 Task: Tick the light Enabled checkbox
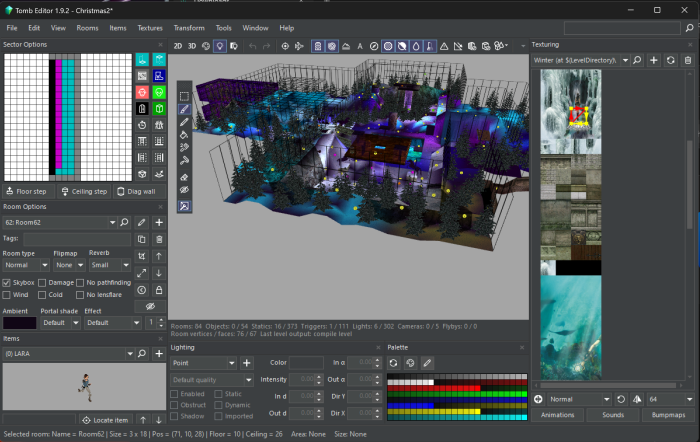click(174, 394)
